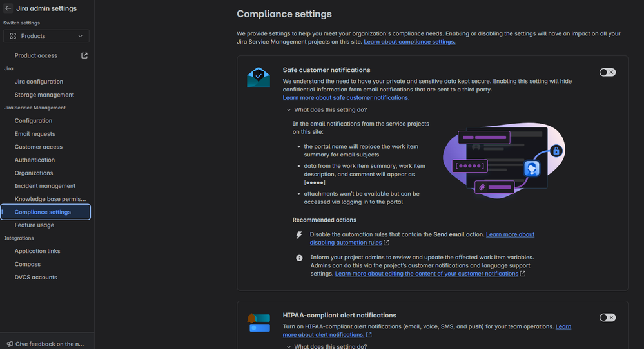
Task: Click the Switch settings label
Action: coord(21,23)
